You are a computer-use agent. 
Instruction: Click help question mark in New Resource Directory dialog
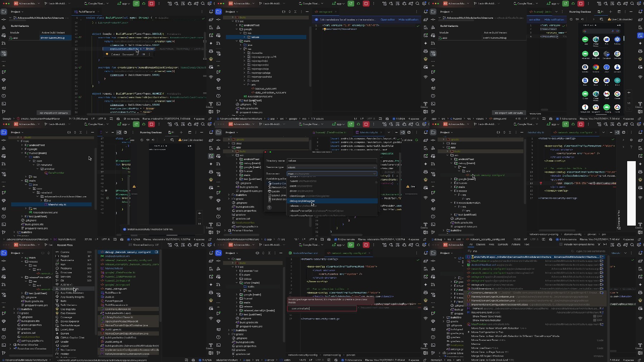coord(269,207)
